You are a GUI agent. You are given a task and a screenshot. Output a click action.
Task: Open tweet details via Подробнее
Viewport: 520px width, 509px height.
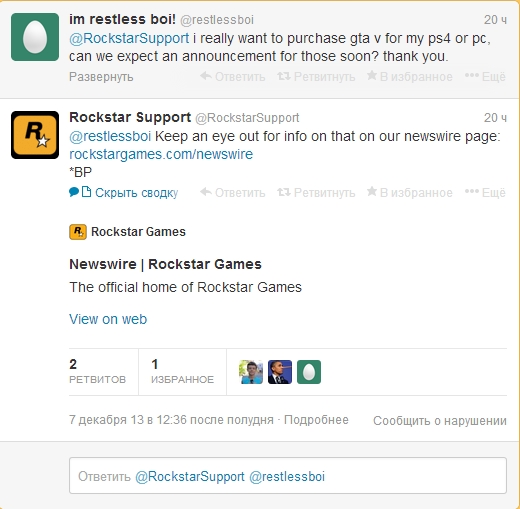316,420
